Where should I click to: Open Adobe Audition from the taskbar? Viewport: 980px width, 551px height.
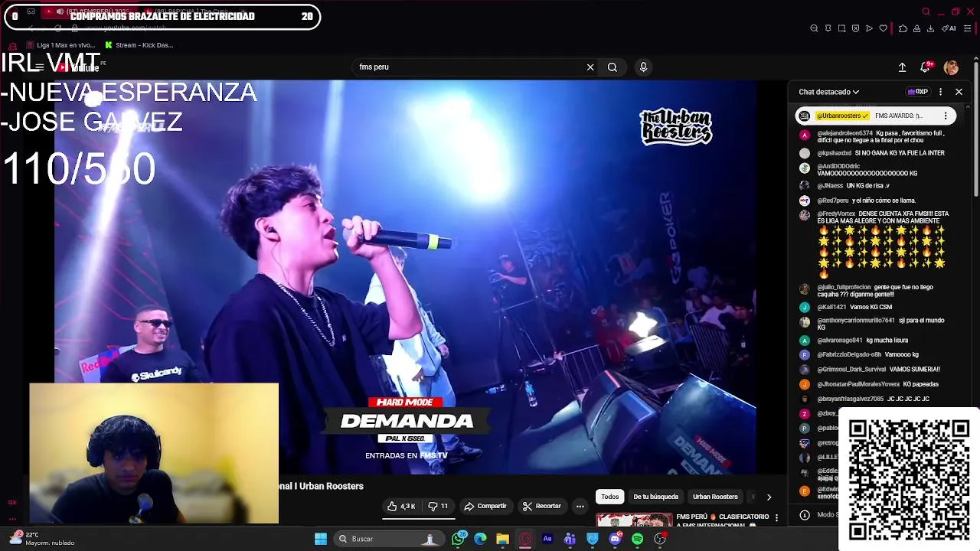pos(547,539)
